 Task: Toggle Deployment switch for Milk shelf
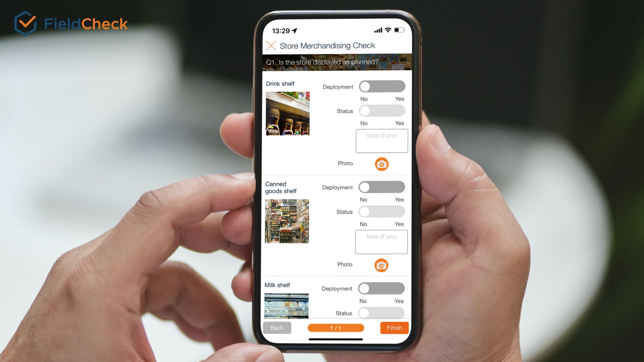click(381, 288)
